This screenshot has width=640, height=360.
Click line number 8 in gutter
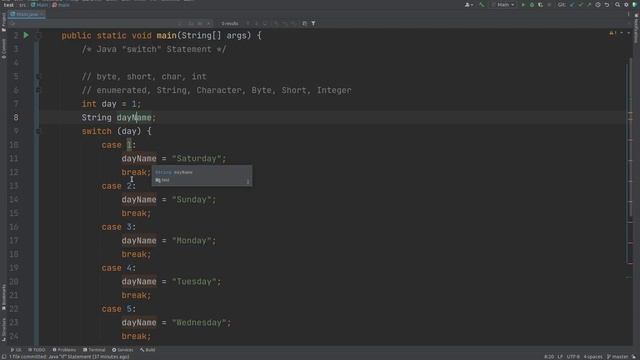[16, 118]
